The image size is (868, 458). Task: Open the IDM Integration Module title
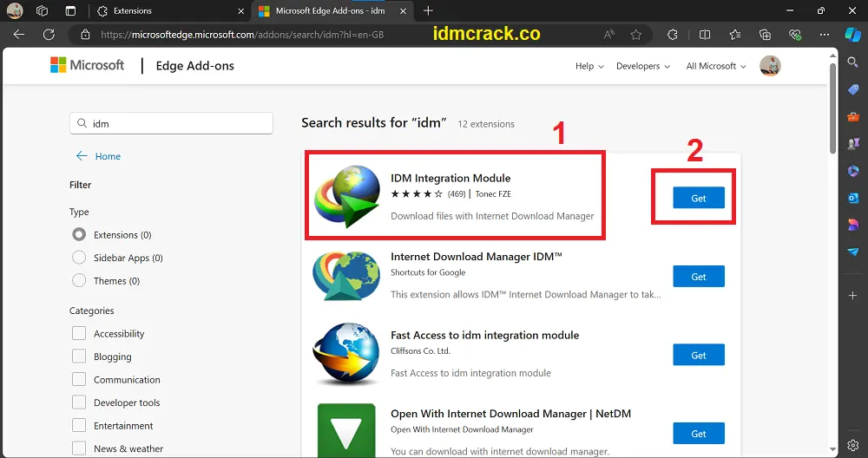pyautogui.click(x=450, y=178)
